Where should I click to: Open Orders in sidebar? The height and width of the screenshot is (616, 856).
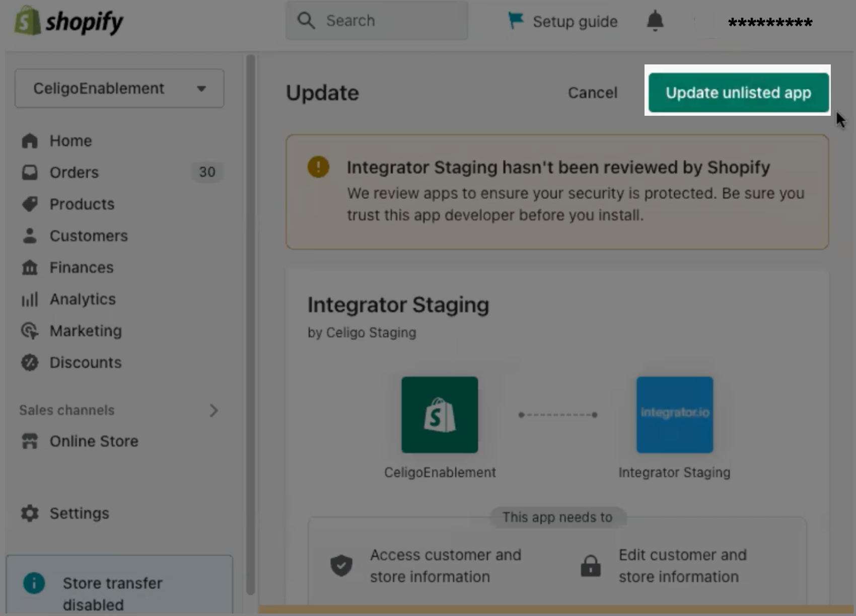[74, 173]
